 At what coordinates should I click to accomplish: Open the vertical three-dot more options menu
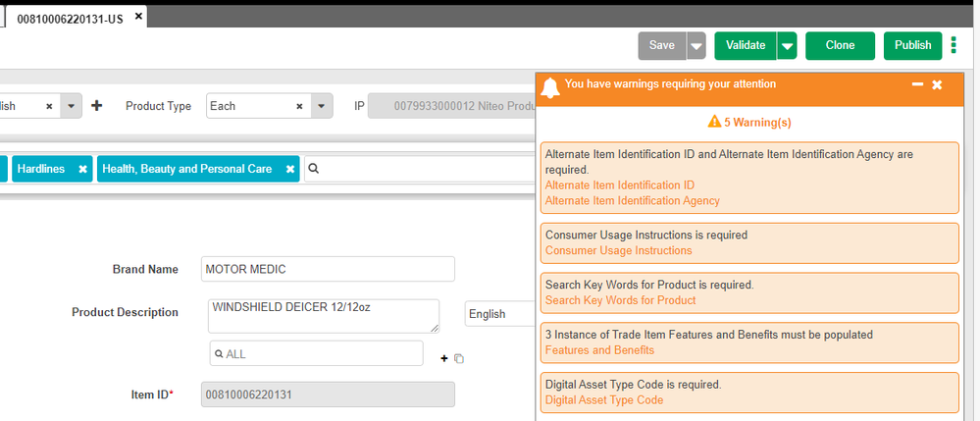click(954, 45)
